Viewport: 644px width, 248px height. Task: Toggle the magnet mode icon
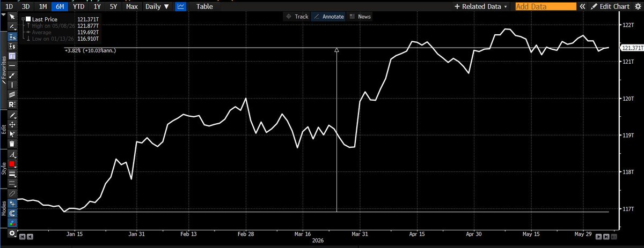pos(13,213)
